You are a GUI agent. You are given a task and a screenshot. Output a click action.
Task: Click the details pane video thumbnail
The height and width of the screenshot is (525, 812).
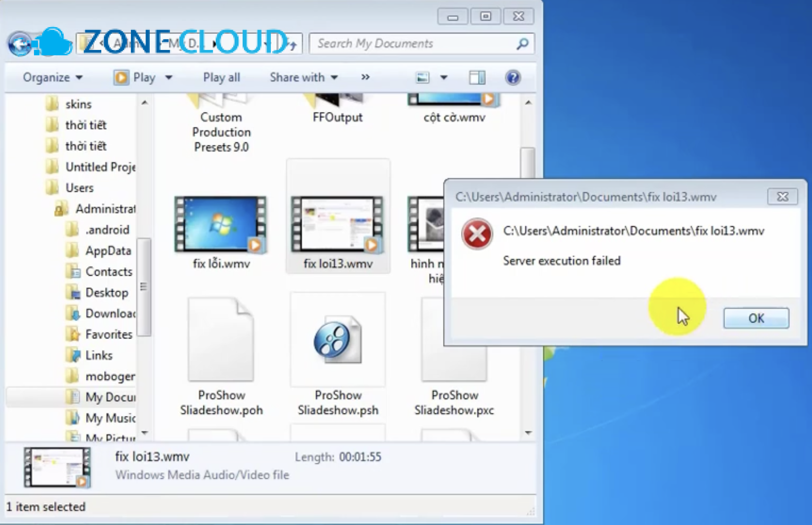tap(57, 468)
